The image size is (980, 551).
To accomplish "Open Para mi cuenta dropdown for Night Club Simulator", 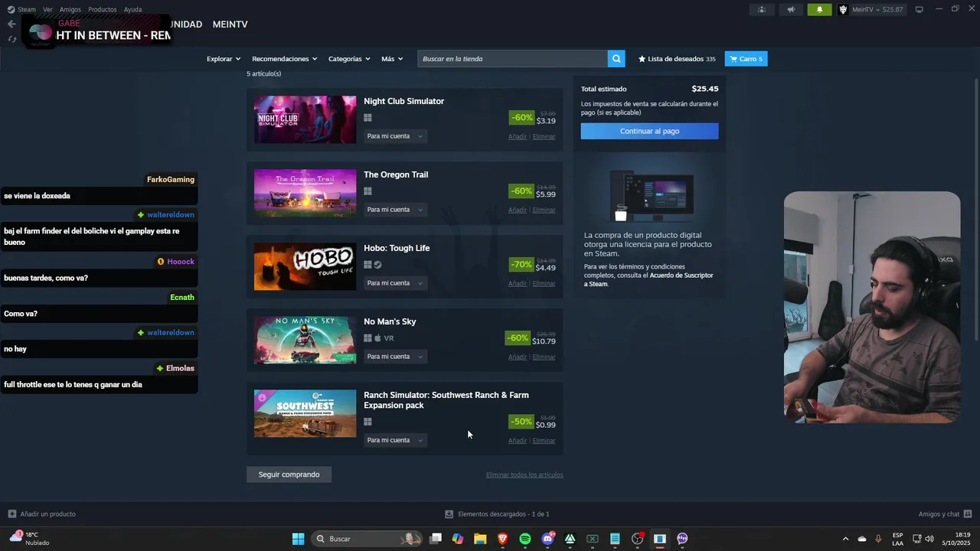I will click(x=395, y=136).
